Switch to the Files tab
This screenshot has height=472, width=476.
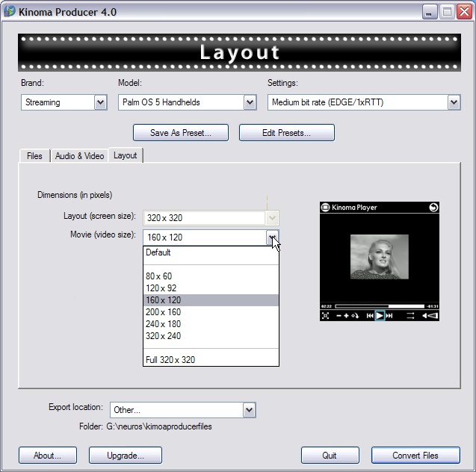click(x=34, y=155)
